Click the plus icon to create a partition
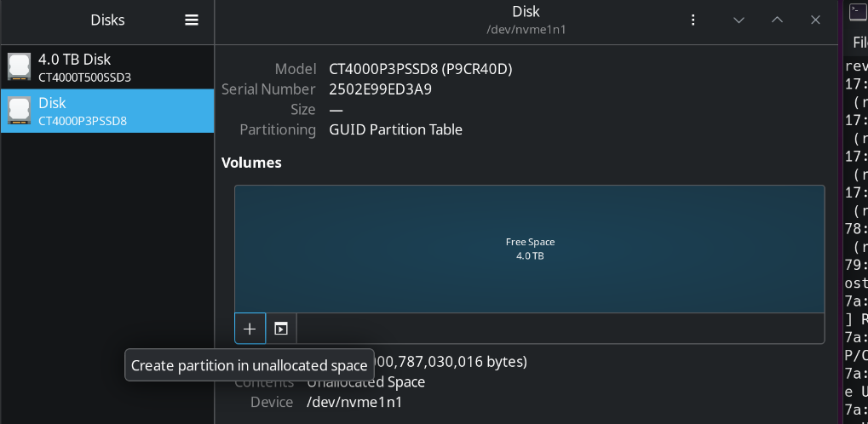 pyautogui.click(x=250, y=329)
